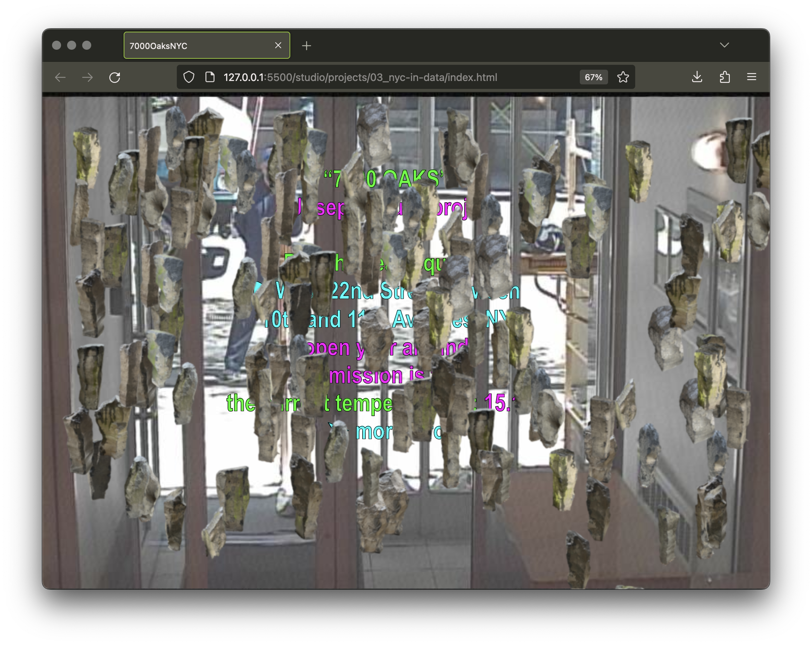Viewport: 812px width, 645px height.
Task: Click the browser back arrow
Action: pyautogui.click(x=60, y=78)
